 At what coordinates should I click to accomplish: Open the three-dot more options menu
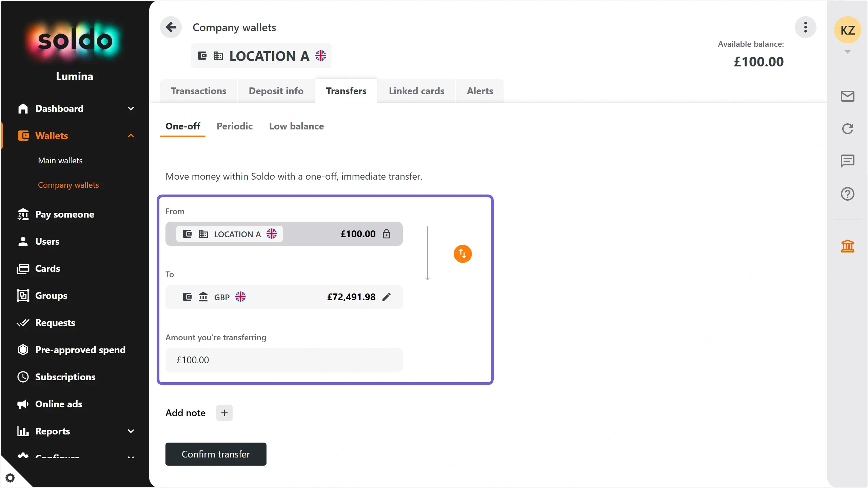(x=805, y=27)
